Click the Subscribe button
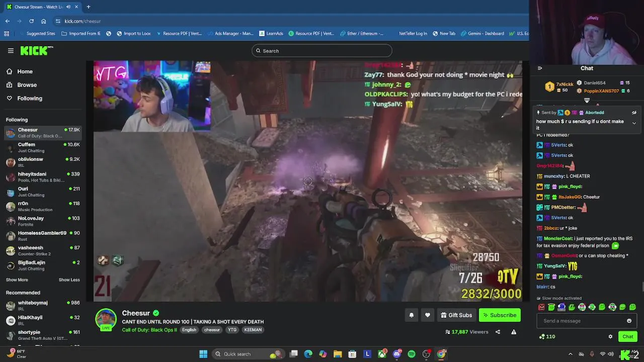 (x=500, y=315)
